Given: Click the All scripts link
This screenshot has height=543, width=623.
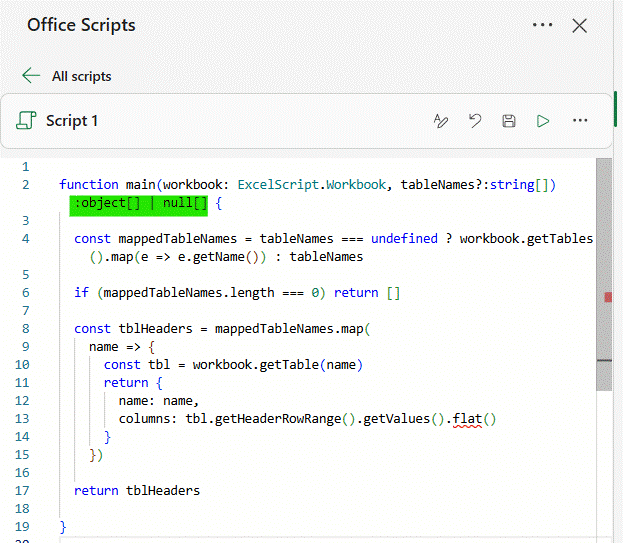Looking at the screenshot, I should tap(81, 76).
